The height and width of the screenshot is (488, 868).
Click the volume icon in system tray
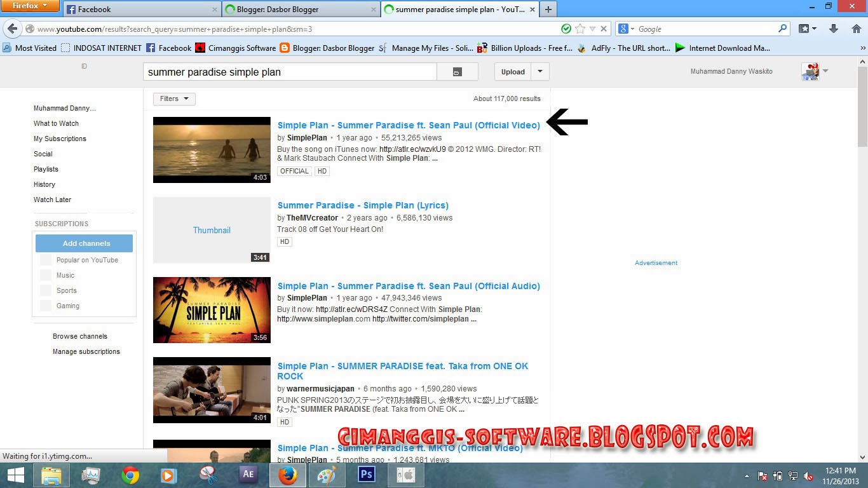coord(808,476)
